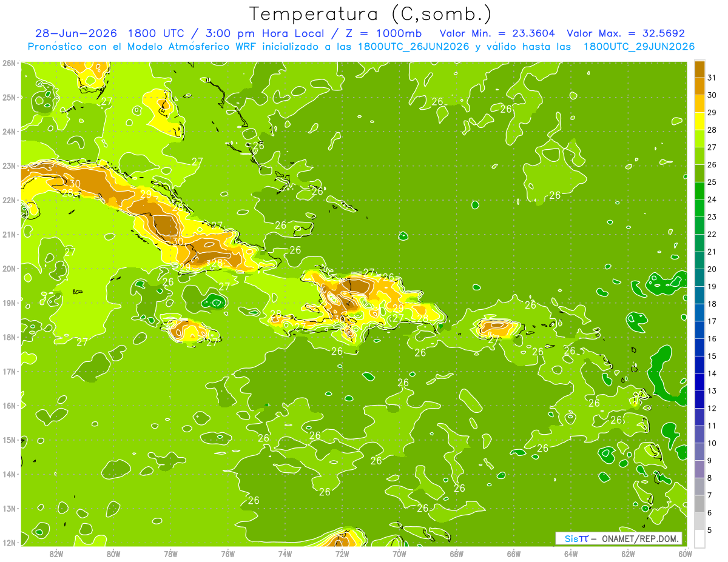Click the "1800 UTC" forecast time text
The image size is (728, 562).
pos(157,33)
